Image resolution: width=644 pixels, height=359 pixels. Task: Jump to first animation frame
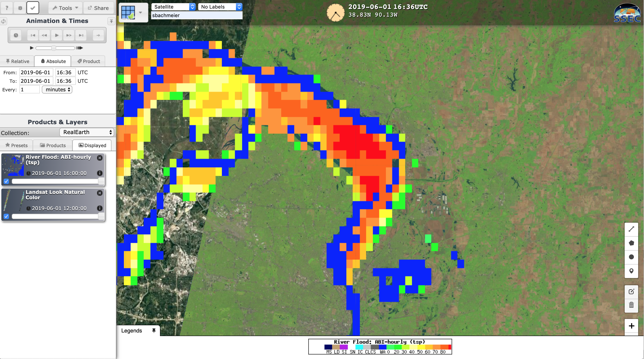33,35
